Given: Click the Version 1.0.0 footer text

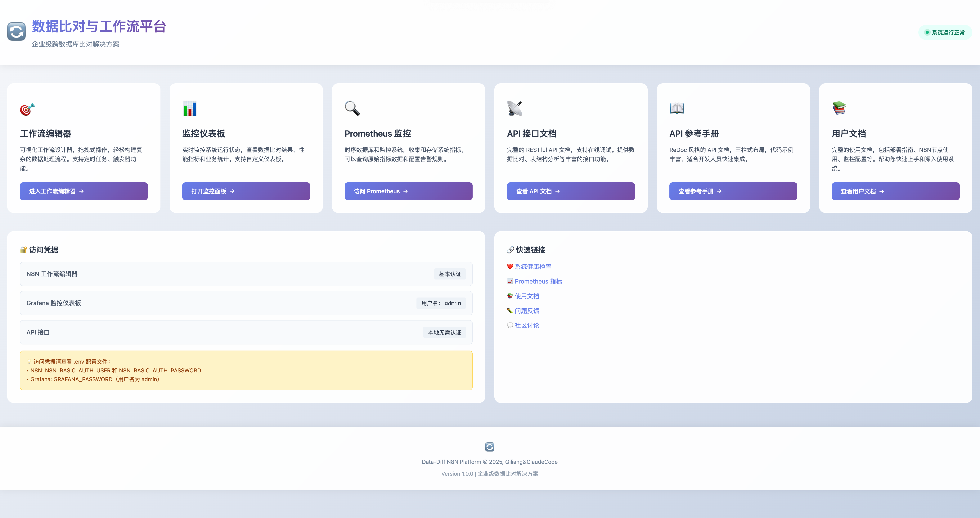Looking at the screenshot, I should (490, 474).
